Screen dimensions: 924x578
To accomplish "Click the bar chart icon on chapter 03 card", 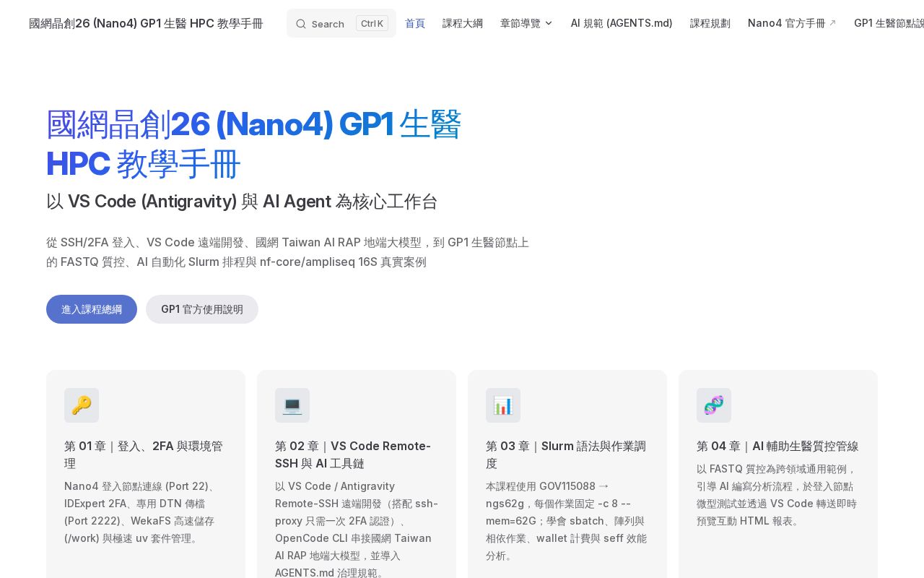I will [503, 405].
